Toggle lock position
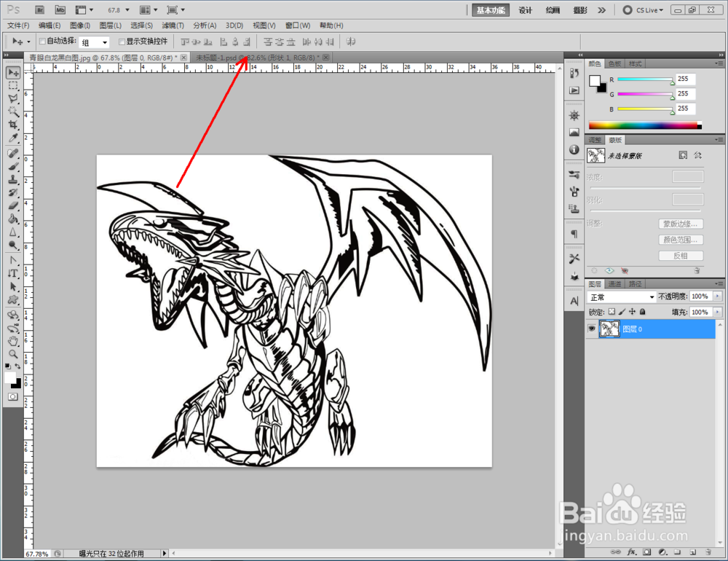728x561 pixels. click(x=633, y=311)
